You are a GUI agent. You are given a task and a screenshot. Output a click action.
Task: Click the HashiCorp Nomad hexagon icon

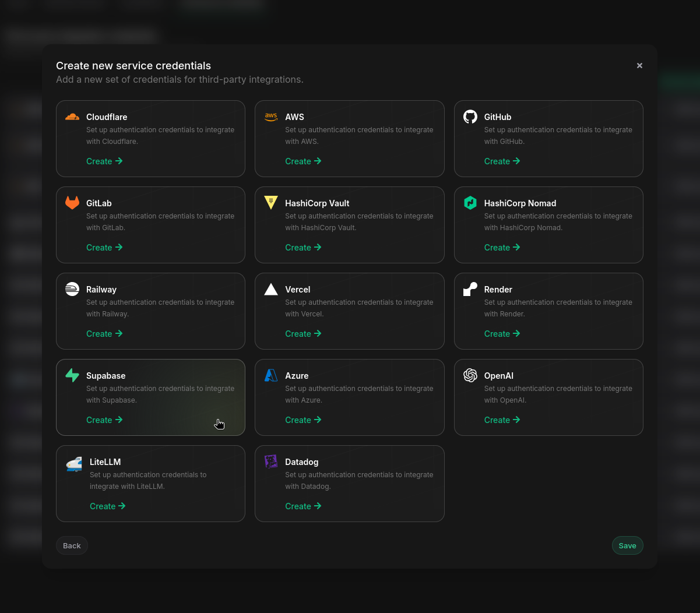pyautogui.click(x=470, y=203)
